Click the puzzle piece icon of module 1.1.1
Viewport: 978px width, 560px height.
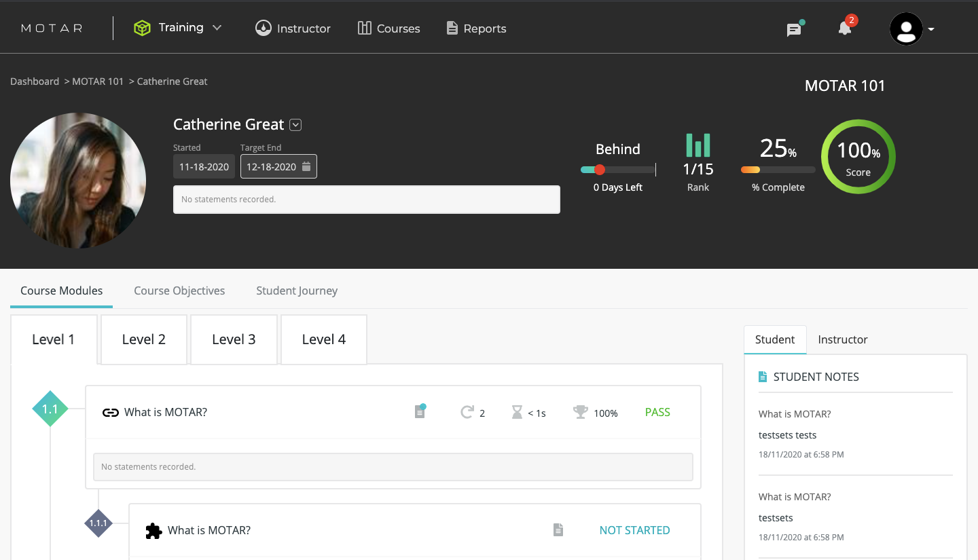click(x=154, y=531)
